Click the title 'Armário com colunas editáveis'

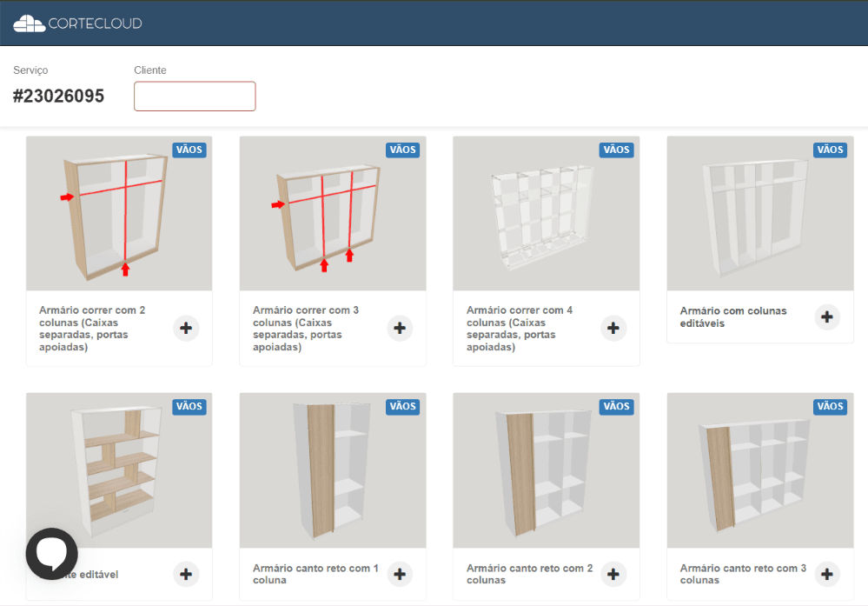733,316
